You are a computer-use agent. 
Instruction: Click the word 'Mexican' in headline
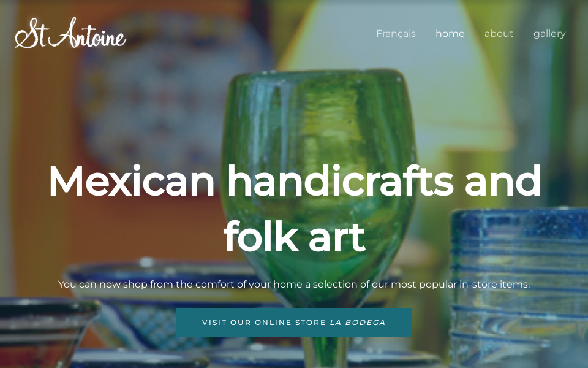coord(132,181)
